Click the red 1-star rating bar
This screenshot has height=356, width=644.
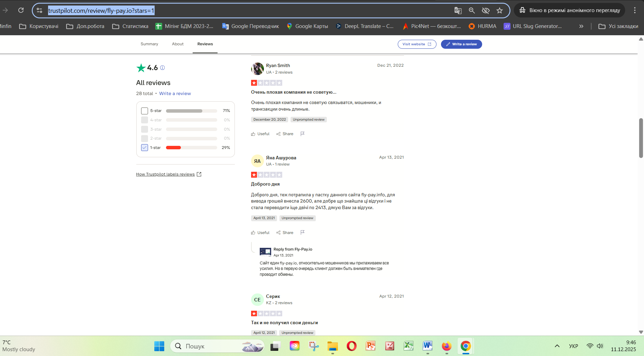[x=173, y=148]
